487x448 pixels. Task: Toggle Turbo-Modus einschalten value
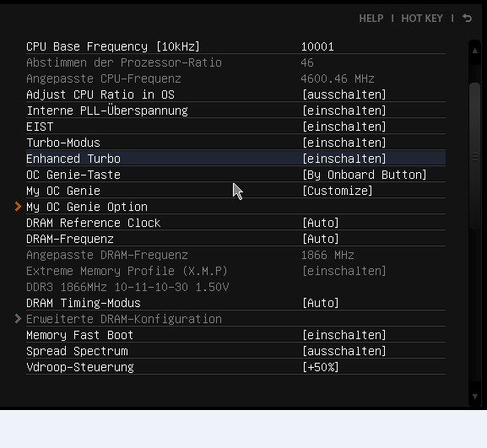pyautogui.click(x=344, y=143)
